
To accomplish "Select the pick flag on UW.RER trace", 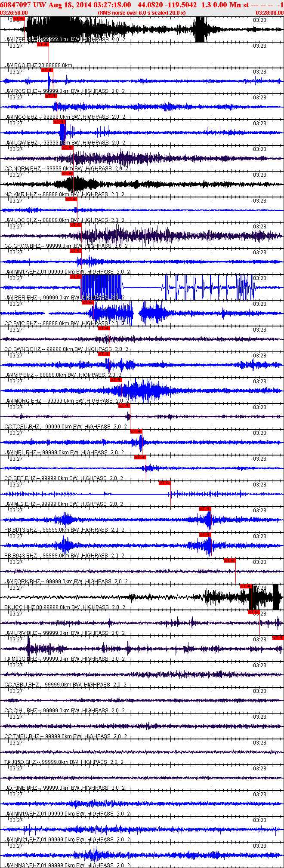I will (x=76, y=277).
